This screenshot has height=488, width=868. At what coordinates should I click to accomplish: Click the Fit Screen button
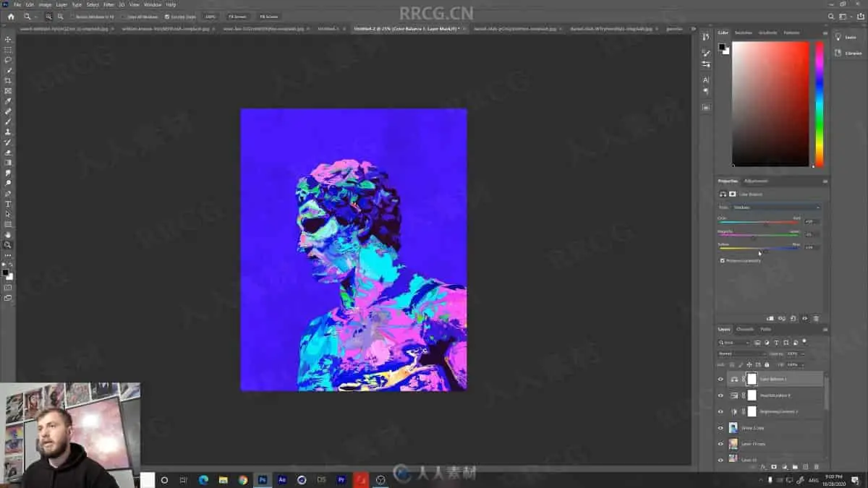coord(237,16)
